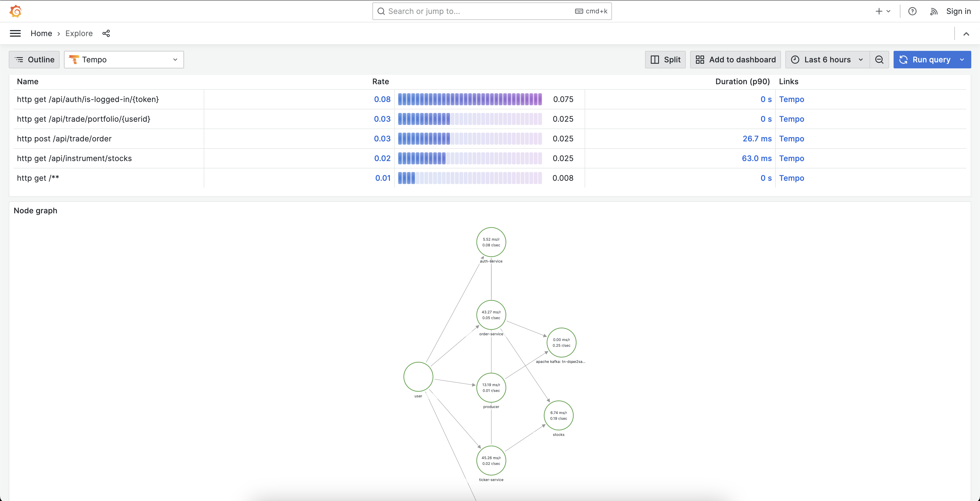Open the Last 6 hours time picker
This screenshot has height=501, width=980.
827,60
